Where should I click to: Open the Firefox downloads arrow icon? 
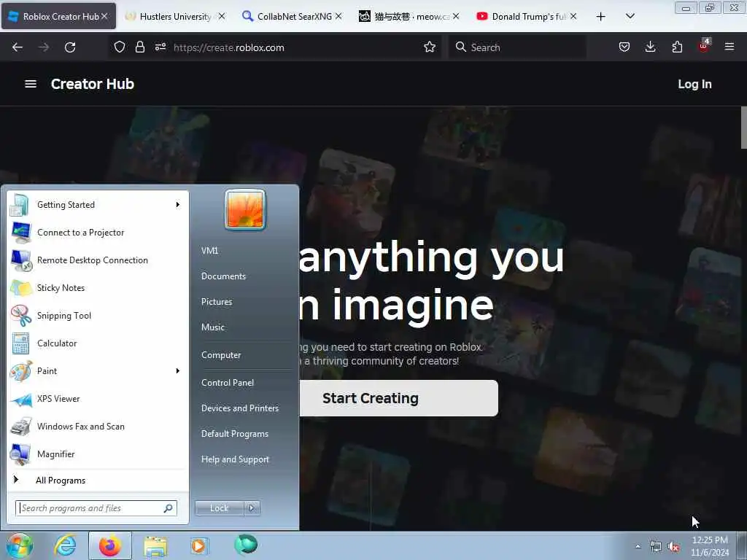650,47
